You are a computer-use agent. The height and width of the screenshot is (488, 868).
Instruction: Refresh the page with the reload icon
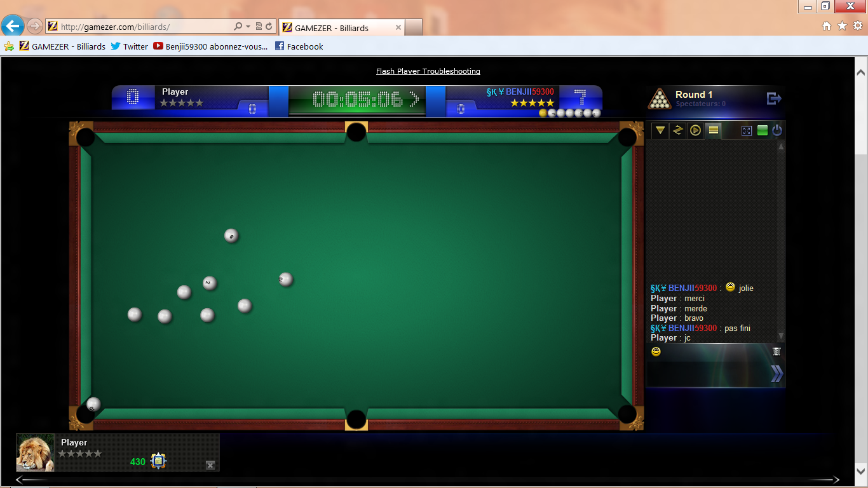[269, 27]
